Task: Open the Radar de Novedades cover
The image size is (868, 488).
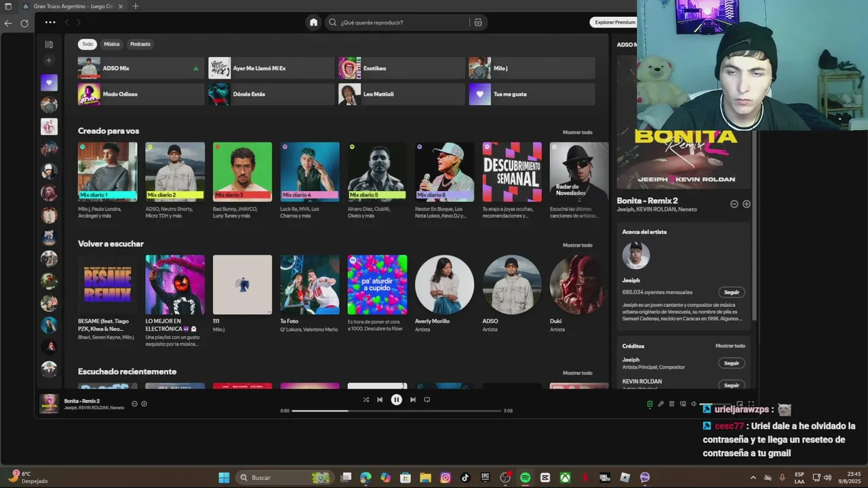Action: 578,171
